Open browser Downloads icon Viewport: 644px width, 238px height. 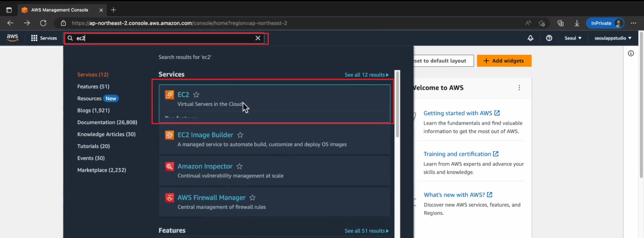(577, 23)
